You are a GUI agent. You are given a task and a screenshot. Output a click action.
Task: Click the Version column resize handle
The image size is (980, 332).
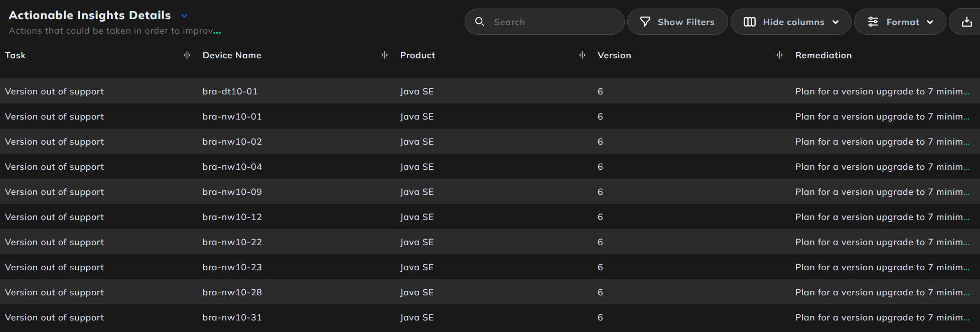[779, 55]
